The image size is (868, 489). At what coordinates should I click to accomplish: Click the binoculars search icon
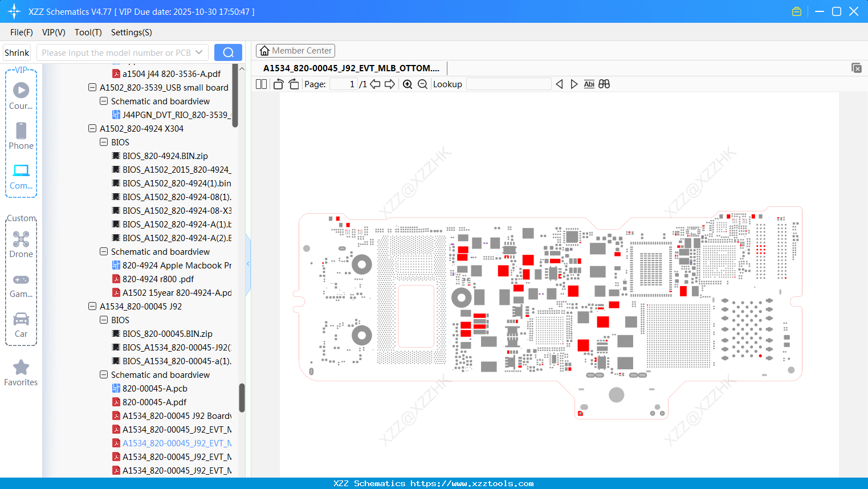604,84
